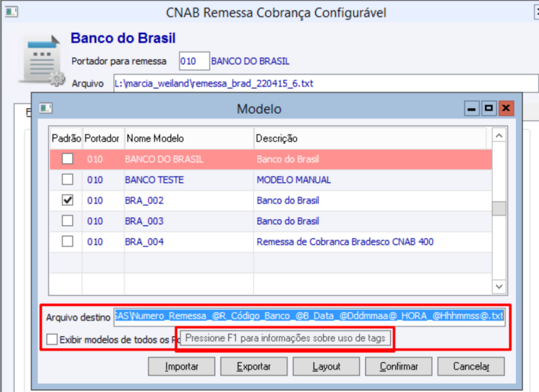Check Padrão box for BANCO DO BRASIL row
The image size is (539, 392).
[x=67, y=159]
